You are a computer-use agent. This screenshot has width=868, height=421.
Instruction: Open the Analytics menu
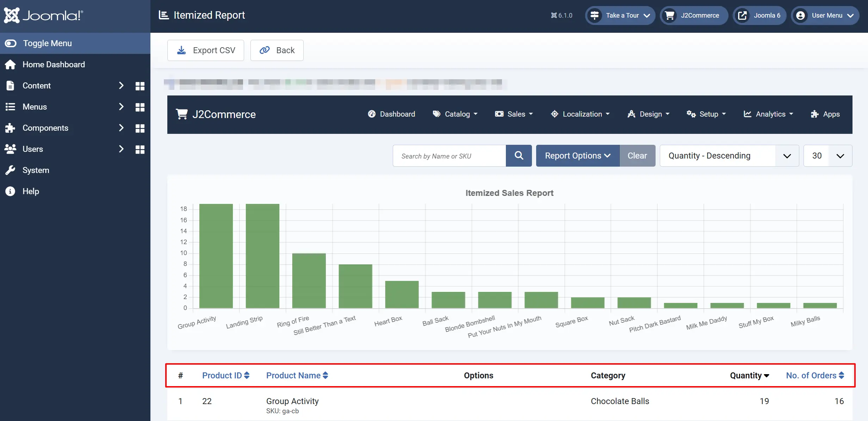(768, 114)
